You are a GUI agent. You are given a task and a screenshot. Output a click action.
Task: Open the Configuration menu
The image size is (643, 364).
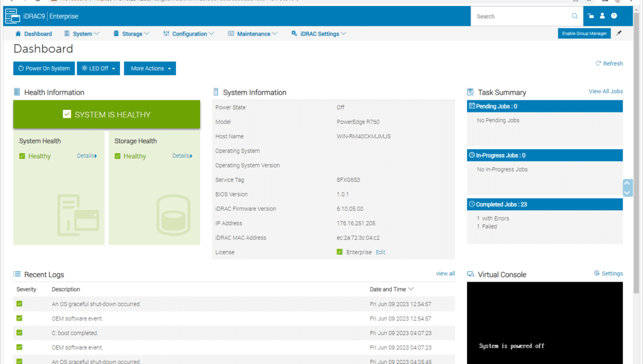189,33
